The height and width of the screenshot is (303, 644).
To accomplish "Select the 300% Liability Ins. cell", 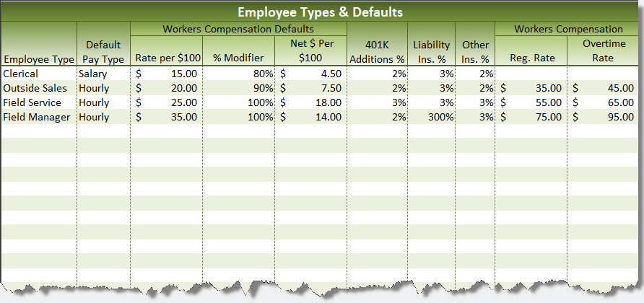I will pyautogui.click(x=431, y=117).
